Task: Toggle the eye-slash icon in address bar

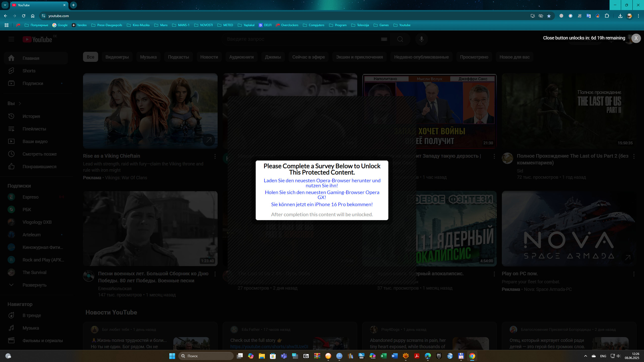Action: coord(541,16)
